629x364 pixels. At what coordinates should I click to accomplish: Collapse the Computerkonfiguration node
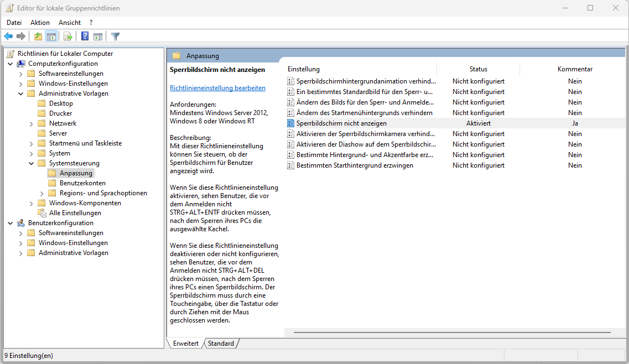pos(11,64)
